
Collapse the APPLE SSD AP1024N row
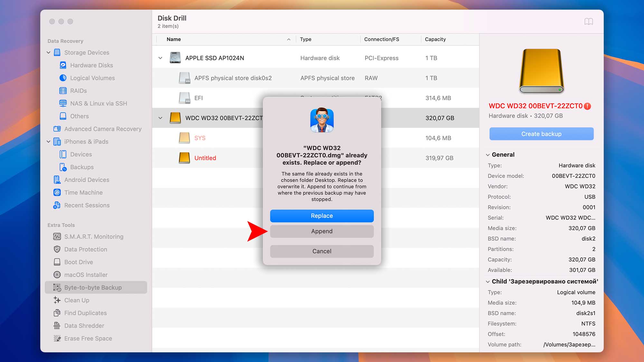point(160,58)
